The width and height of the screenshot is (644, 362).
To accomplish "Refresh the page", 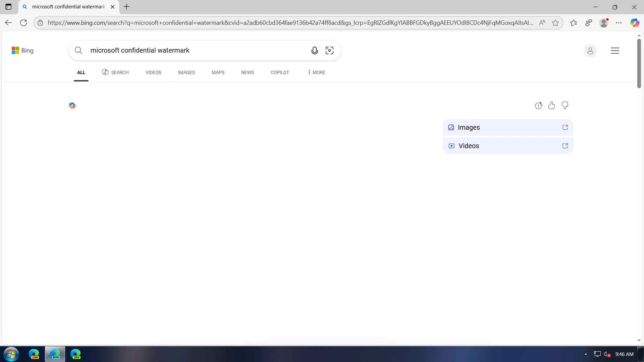I will coord(23,23).
